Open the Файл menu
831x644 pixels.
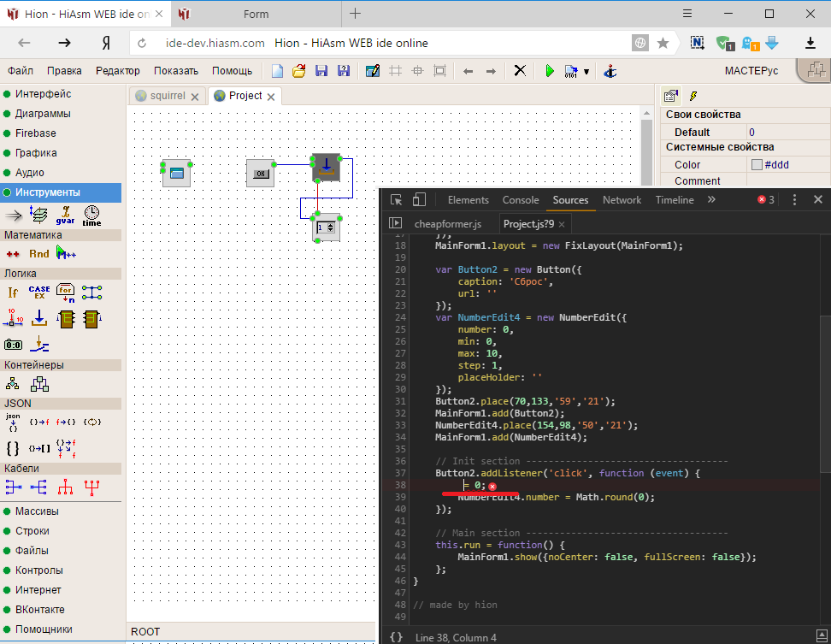21,70
